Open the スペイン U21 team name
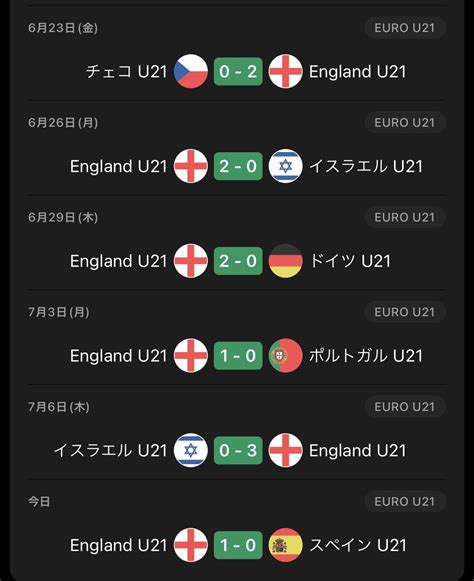This screenshot has height=581, width=474. point(358,545)
